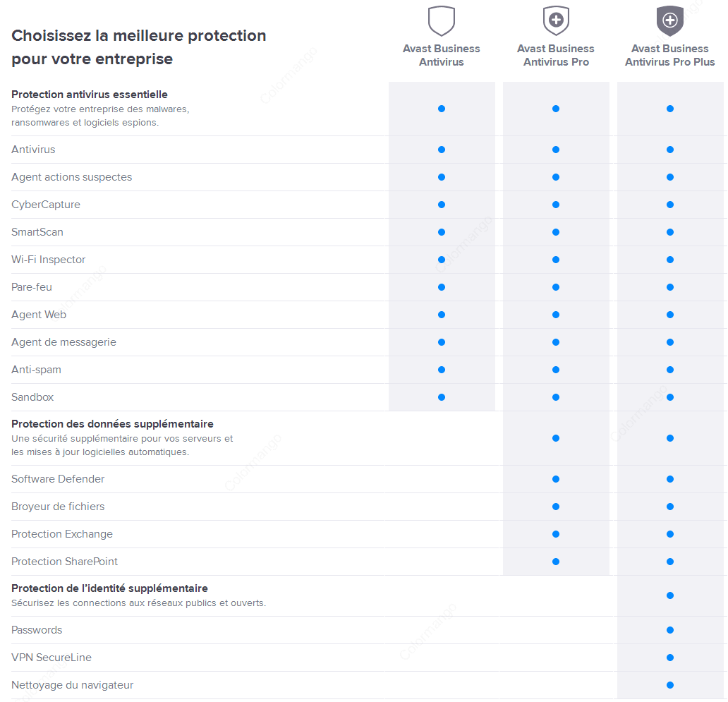Select Avast Business Antivirus Pro Plus title
This screenshot has width=728, height=702.
click(669, 55)
